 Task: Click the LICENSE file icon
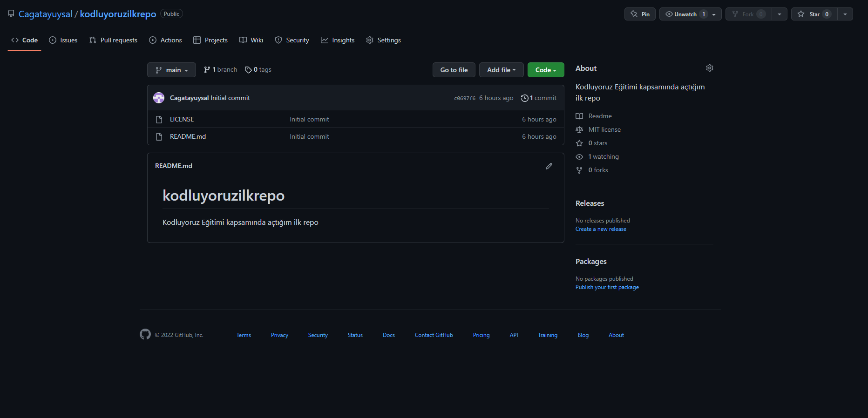click(x=159, y=120)
